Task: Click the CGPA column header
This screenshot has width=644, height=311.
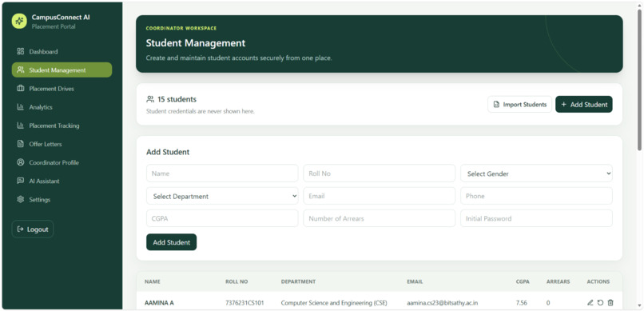Action: (523, 282)
